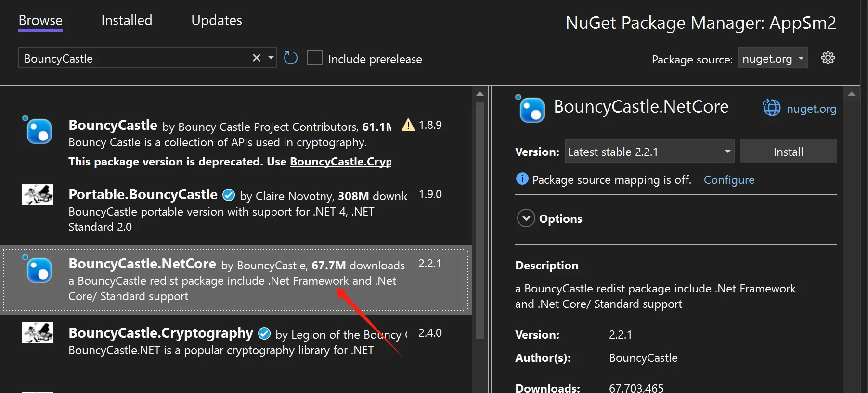Click the globe icon beside nuget.org

coord(772,108)
